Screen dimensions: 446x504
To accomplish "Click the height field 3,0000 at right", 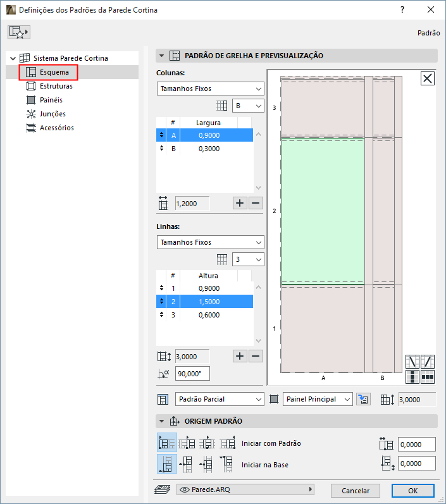I will pyautogui.click(x=418, y=400).
